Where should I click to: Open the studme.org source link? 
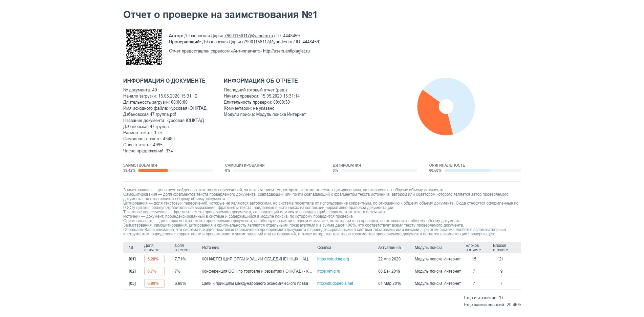[x=333, y=259]
